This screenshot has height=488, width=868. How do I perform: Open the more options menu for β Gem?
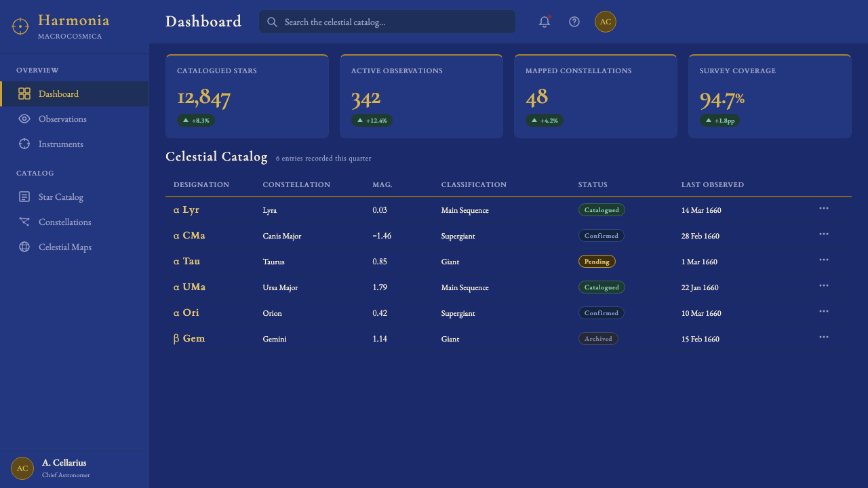824,337
